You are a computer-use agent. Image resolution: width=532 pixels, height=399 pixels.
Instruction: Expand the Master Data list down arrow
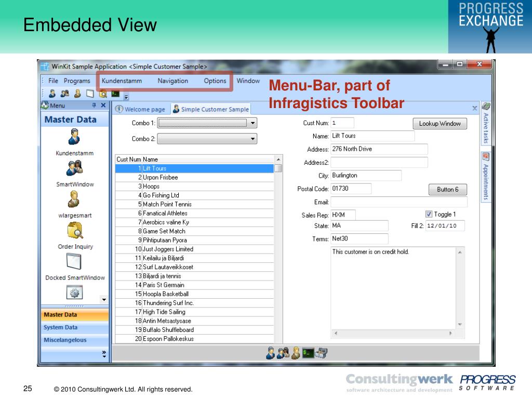pyautogui.click(x=104, y=300)
